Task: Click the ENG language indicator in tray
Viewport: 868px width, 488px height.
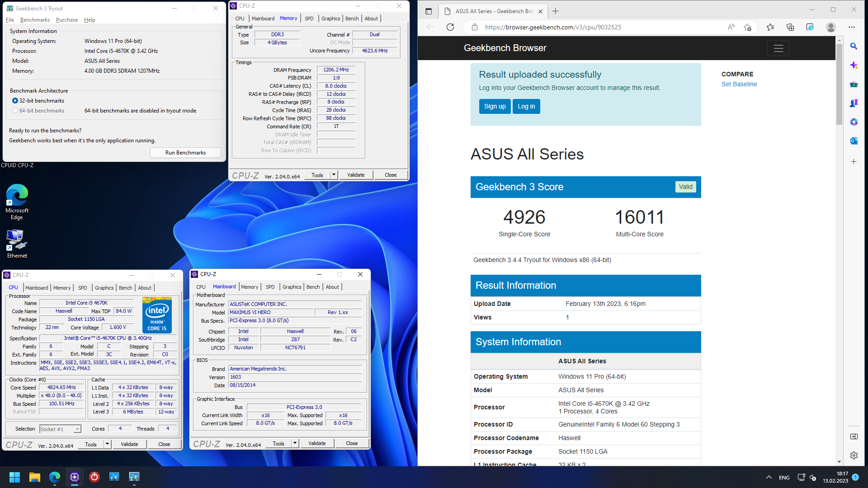Action: click(784, 478)
